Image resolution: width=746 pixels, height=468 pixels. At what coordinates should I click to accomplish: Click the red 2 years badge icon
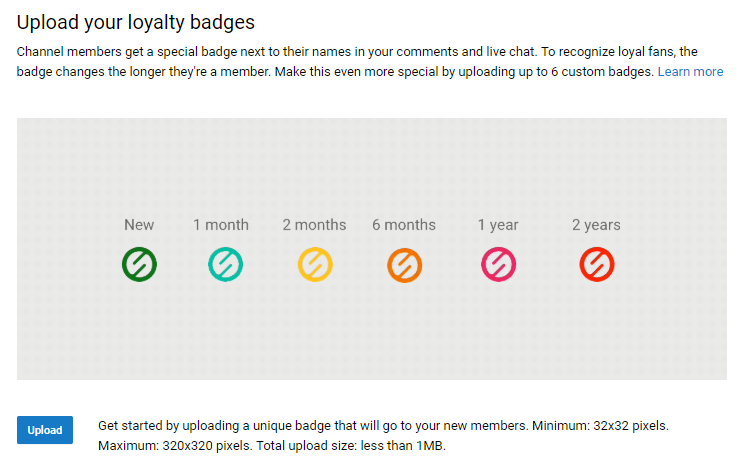(597, 264)
